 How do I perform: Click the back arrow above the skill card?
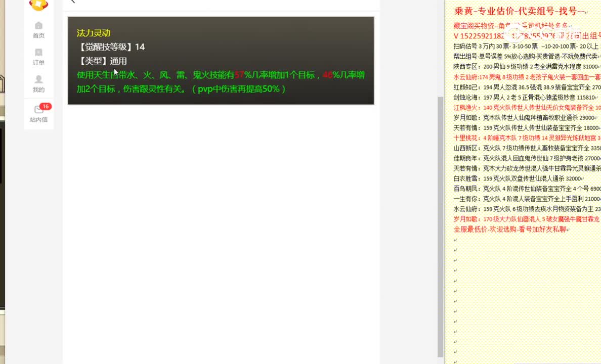pos(73,2)
